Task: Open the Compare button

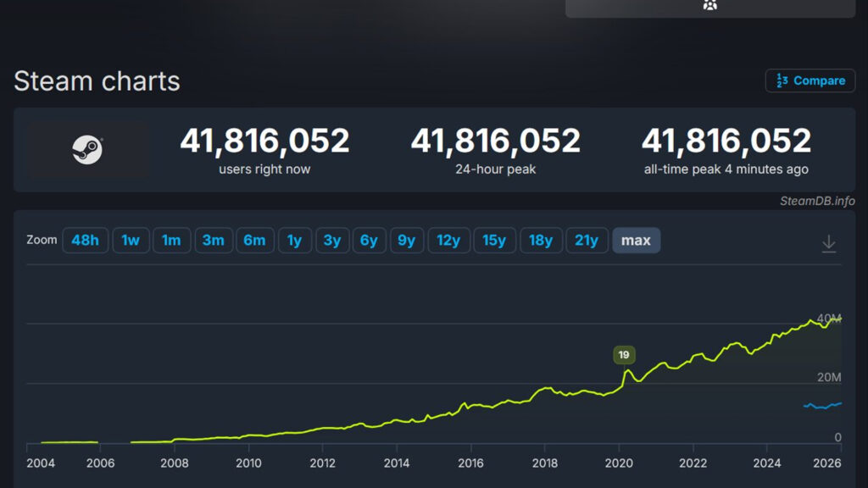Action: pyautogui.click(x=810, y=80)
